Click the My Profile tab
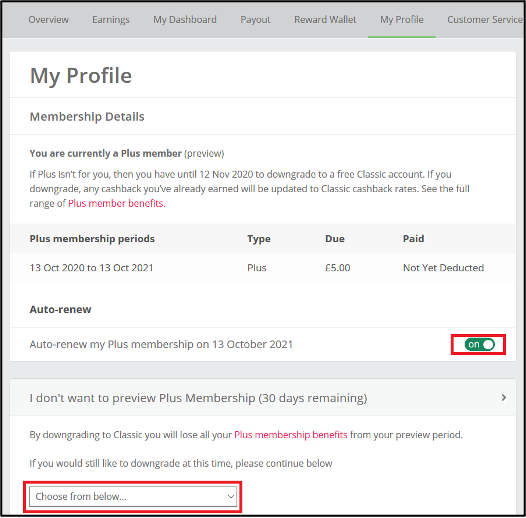The width and height of the screenshot is (526, 518). tap(402, 20)
